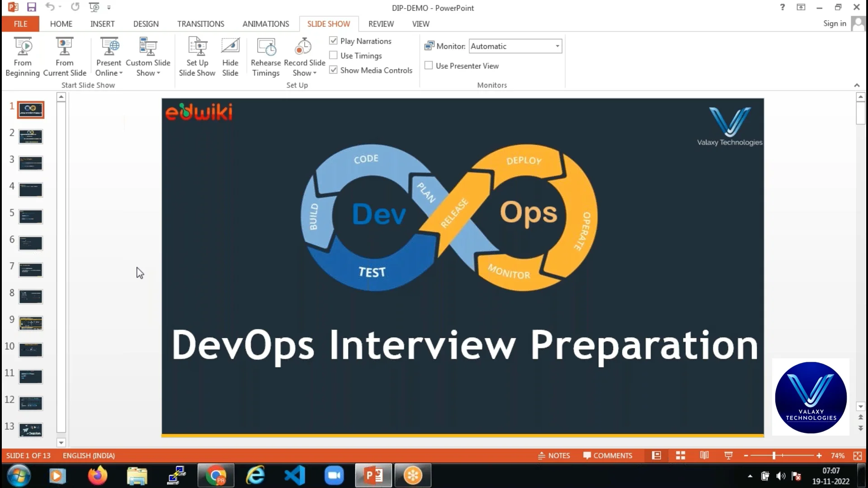The width and height of the screenshot is (868, 488).
Task: Enable Use Presenter View
Action: pyautogui.click(x=429, y=65)
